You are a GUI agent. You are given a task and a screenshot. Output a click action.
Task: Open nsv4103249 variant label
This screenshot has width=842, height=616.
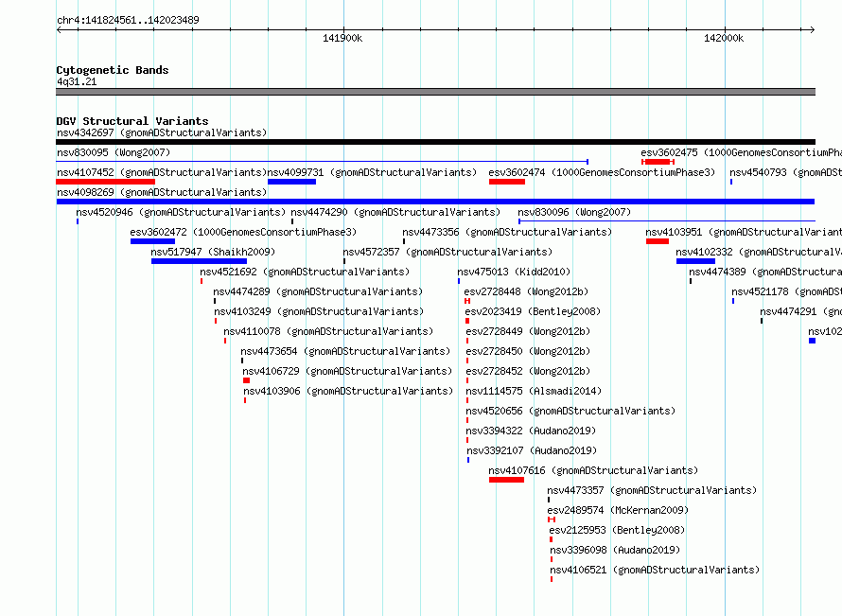click(319, 311)
